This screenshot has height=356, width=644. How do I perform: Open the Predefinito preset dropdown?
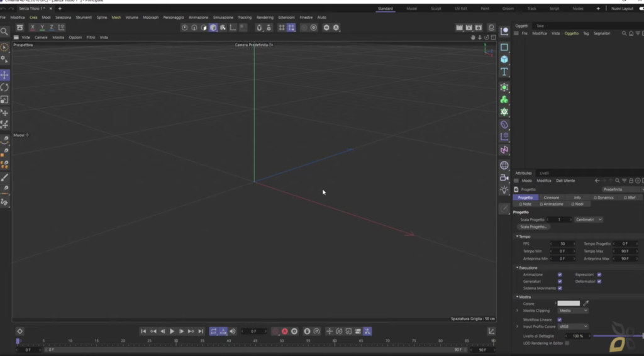[622, 189]
